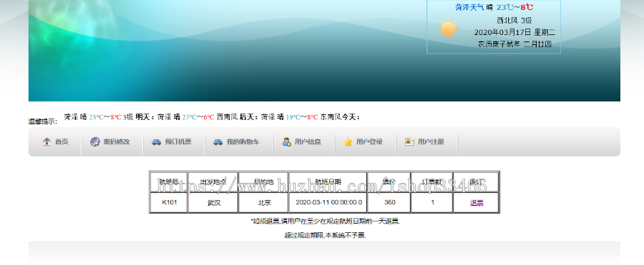Screen dimensions: 644x265
Task: Click the person icon beside 用户信息
Action: (287, 142)
